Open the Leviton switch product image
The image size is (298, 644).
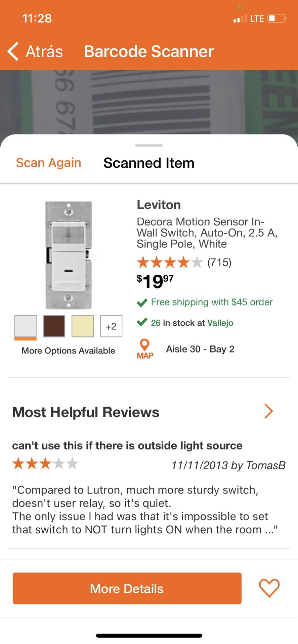(x=69, y=255)
